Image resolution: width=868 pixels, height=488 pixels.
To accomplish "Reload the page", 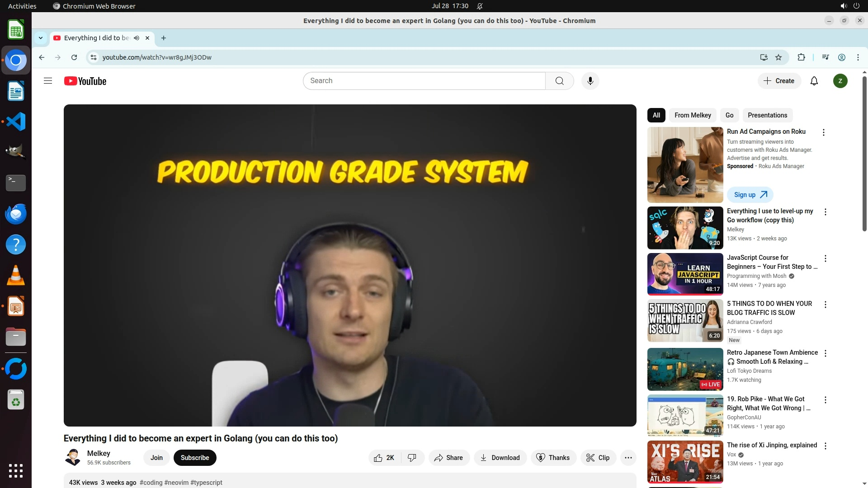I will click(x=74, y=57).
